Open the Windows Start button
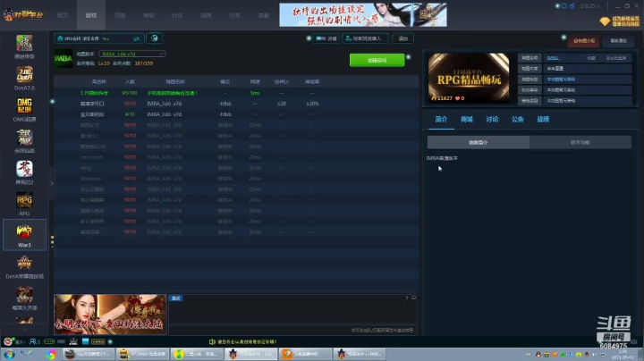 click(x=9, y=354)
